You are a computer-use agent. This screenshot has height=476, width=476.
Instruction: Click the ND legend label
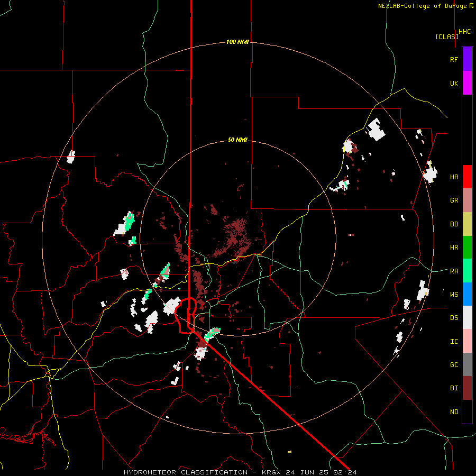coord(454,412)
